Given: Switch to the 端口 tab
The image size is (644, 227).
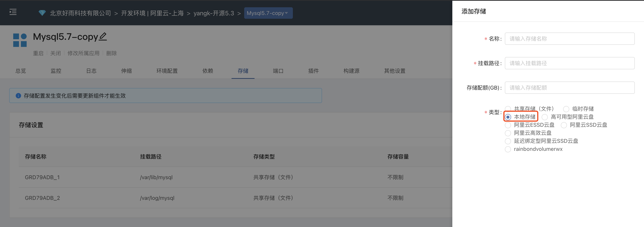Looking at the screenshot, I should pos(278,71).
